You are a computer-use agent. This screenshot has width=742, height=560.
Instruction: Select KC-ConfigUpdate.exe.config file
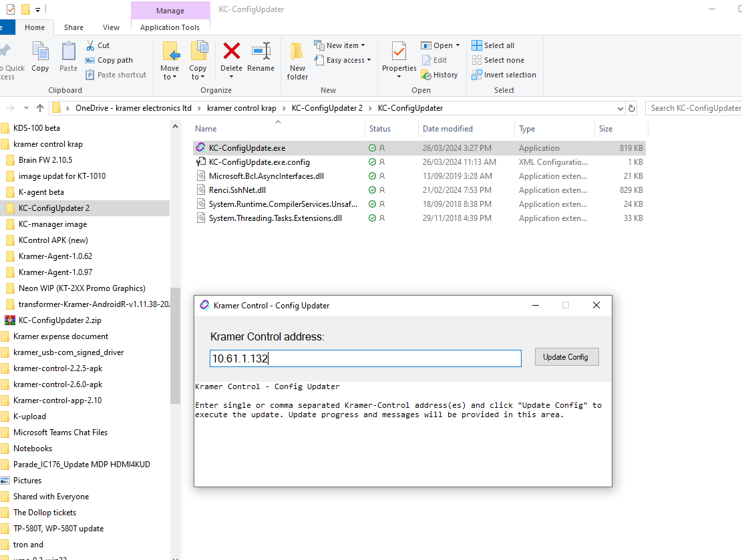point(259,162)
